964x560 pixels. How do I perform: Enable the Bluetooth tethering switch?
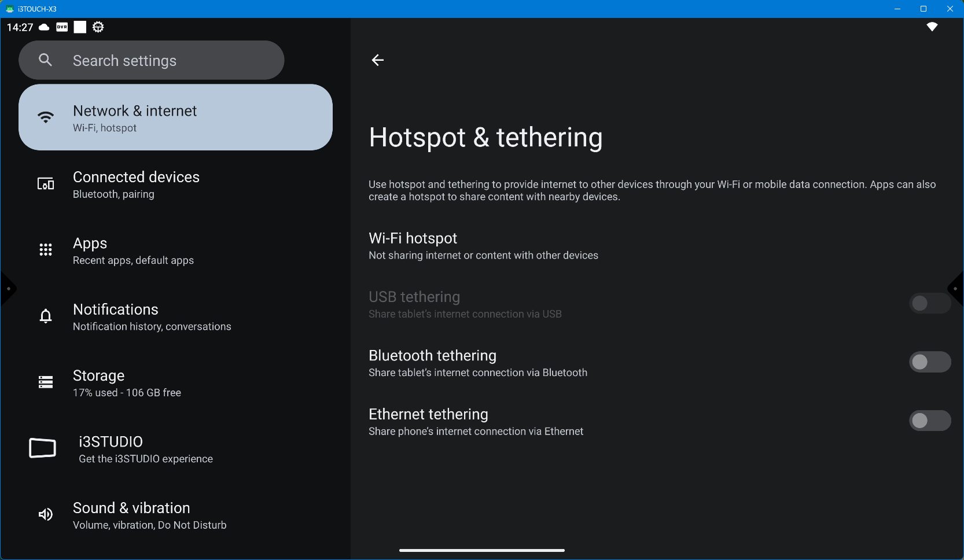929,362
